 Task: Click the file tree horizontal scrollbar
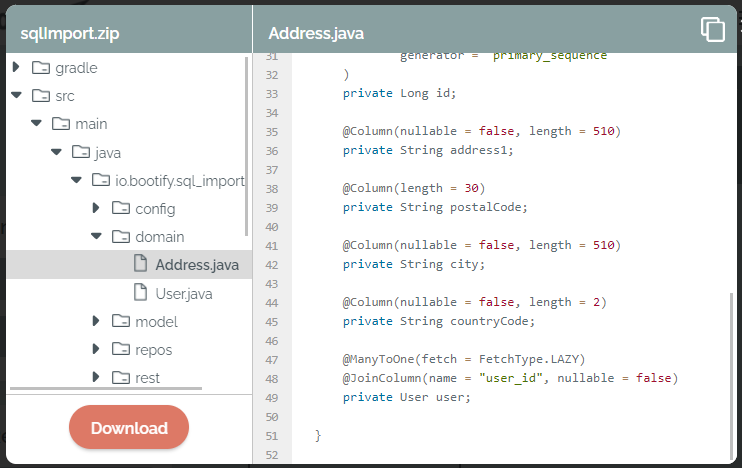[106, 389]
